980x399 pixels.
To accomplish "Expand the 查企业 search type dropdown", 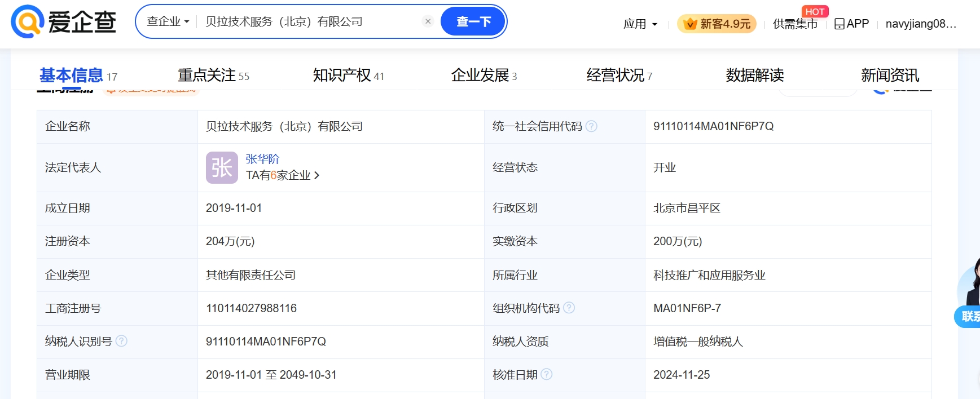I will (x=168, y=21).
